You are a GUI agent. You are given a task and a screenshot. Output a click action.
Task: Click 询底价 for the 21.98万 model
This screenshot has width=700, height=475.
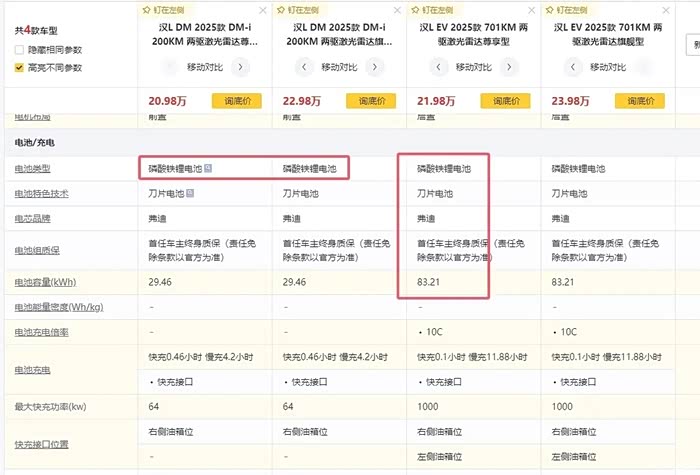coord(506,101)
